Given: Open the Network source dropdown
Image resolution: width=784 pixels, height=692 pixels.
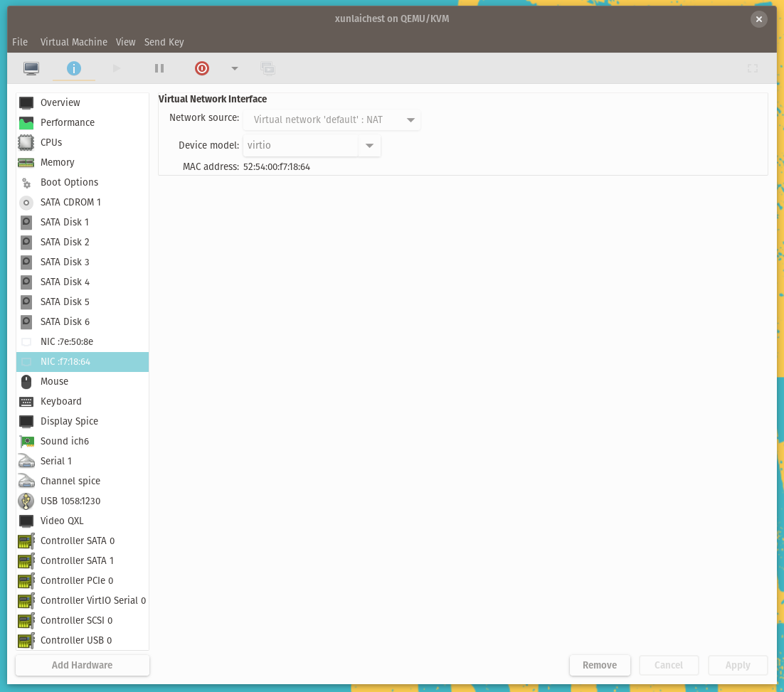Looking at the screenshot, I should click(332, 119).
